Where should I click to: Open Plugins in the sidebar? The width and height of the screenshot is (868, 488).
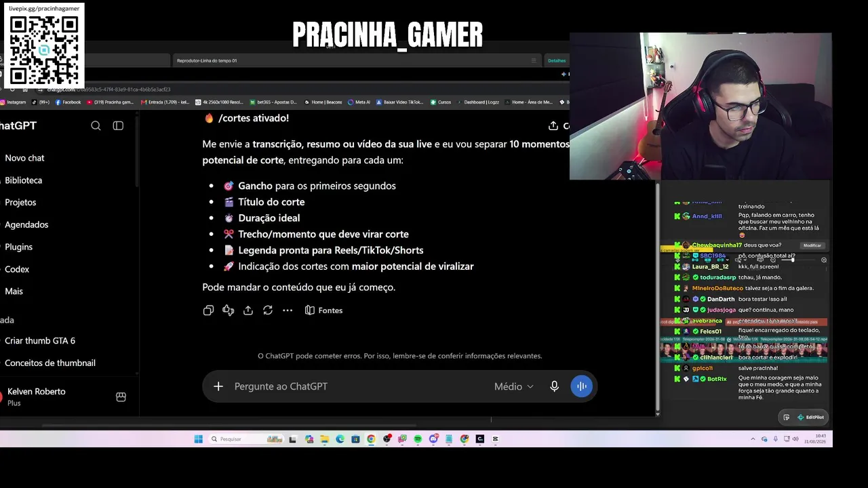18,247
